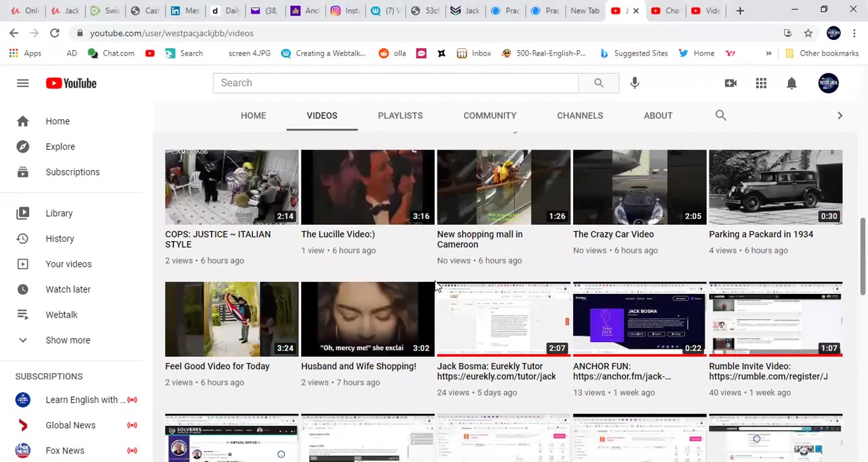The height and width of the screenshot is (462, 868).
Task: Click the Create video camera icon
Action: pyautogui.click(x=730, y=83)
